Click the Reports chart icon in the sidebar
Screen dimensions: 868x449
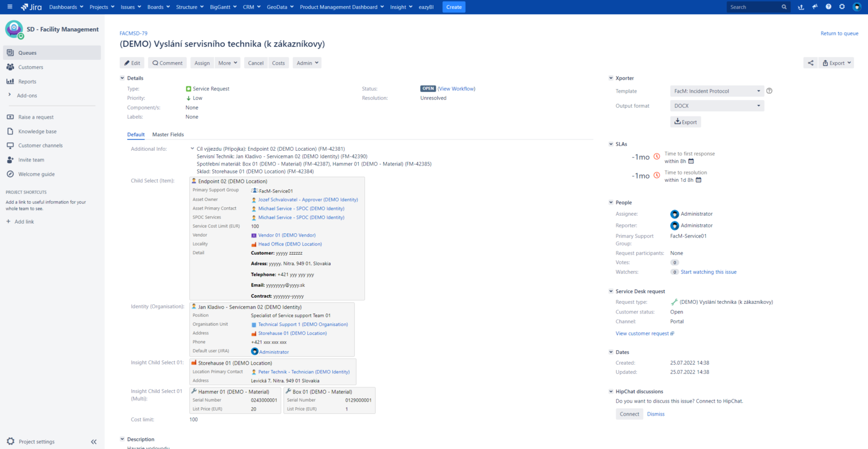[x=10, y=81]
